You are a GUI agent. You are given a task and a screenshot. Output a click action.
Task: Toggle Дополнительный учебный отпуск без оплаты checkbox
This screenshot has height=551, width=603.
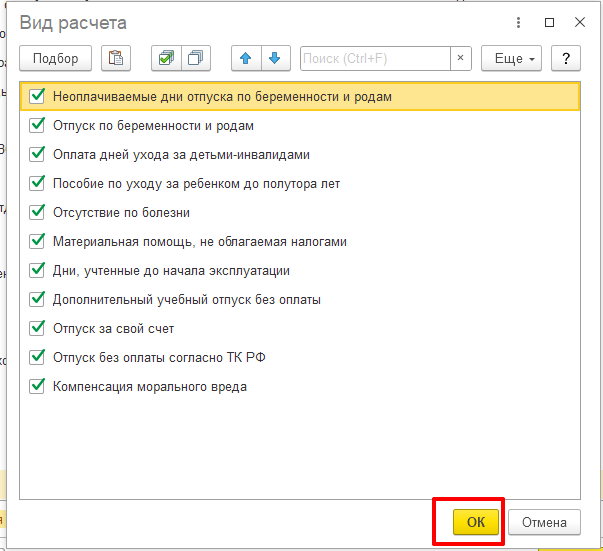[37, 299]
